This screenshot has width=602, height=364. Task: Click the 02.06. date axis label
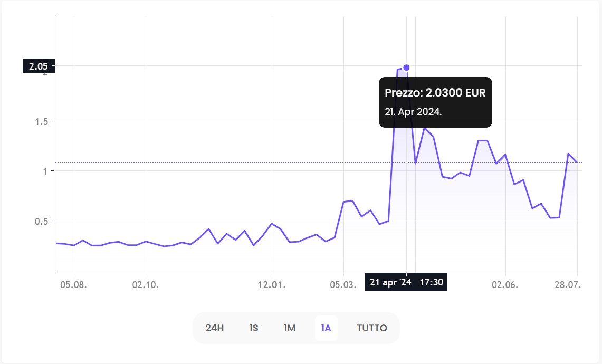pos(505,285)
